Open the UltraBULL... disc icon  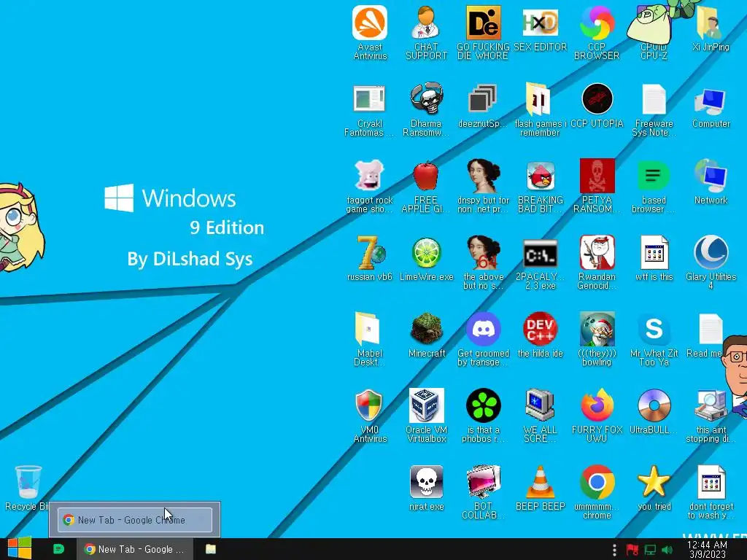(654, 405)
